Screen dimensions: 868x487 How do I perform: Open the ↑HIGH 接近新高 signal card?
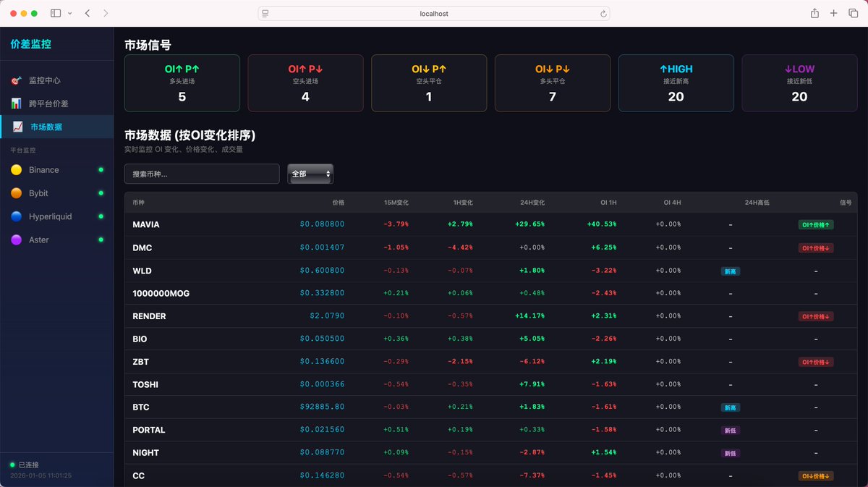tap(676, 82)
